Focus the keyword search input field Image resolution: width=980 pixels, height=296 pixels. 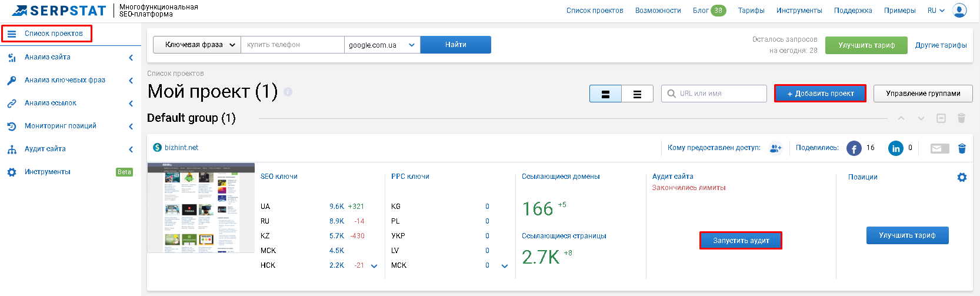point(292,45)
